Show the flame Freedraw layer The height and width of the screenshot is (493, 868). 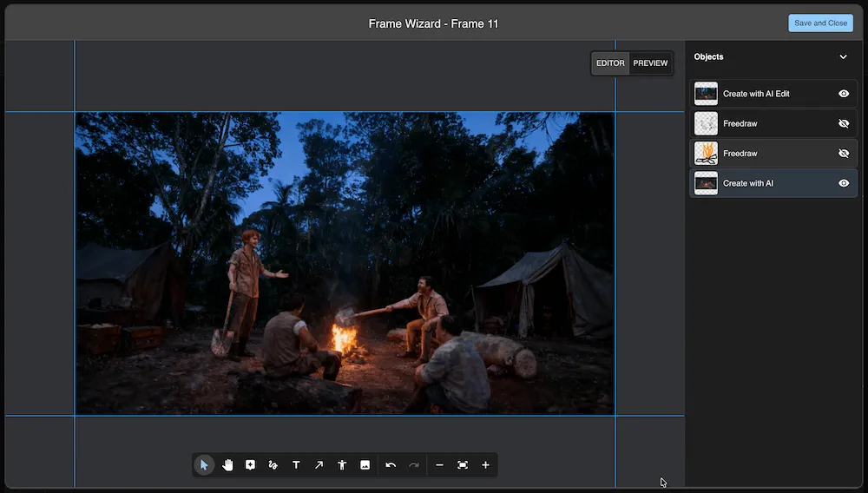[x=844, y=154]
